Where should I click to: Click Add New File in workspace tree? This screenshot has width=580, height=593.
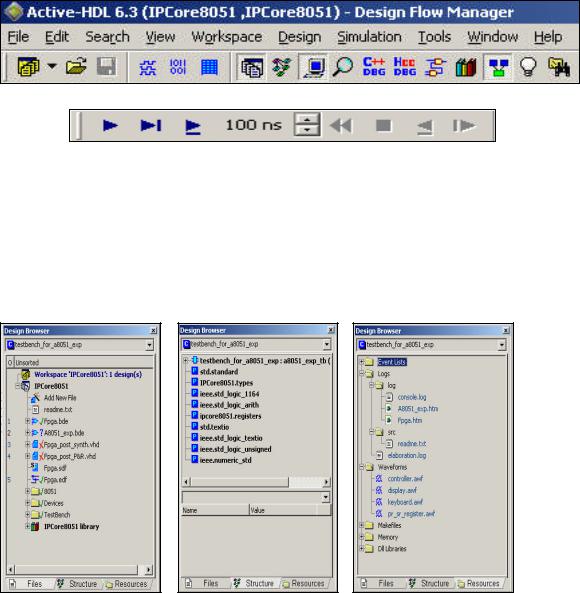point(60,398)
